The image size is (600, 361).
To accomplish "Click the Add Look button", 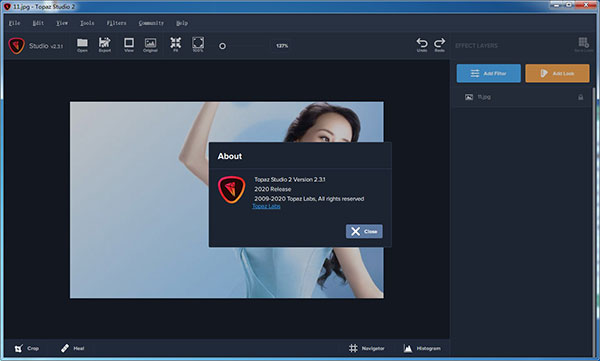I will [558, 73].
